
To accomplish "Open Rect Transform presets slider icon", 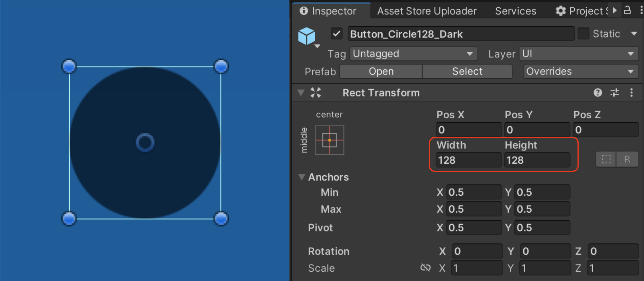I will [x=615, y=93].
